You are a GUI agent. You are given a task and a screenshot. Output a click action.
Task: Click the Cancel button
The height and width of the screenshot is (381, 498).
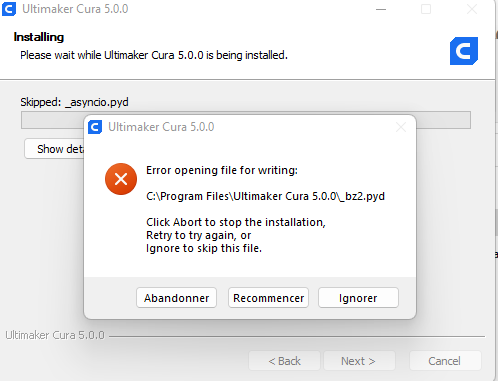coord(444,361)
